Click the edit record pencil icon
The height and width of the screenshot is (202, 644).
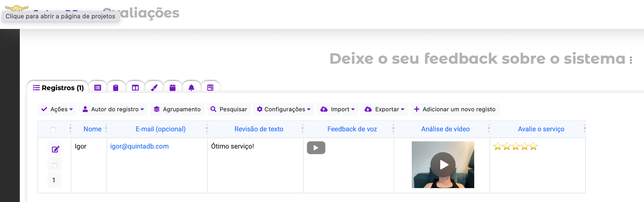(55, 149)
